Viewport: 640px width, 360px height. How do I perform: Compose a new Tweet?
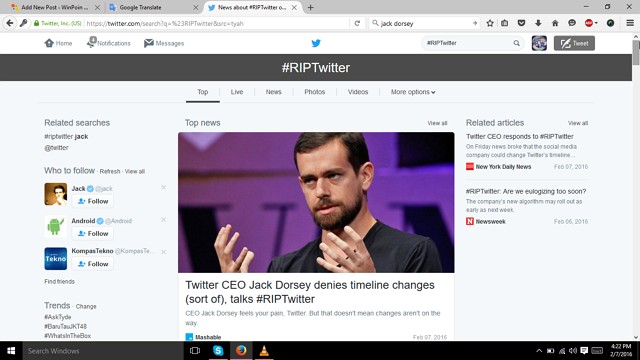coord(574,43)
